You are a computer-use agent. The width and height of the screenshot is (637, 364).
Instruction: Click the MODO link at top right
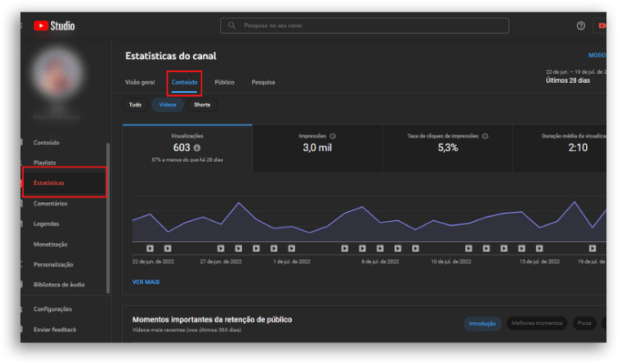click(597, 56)
